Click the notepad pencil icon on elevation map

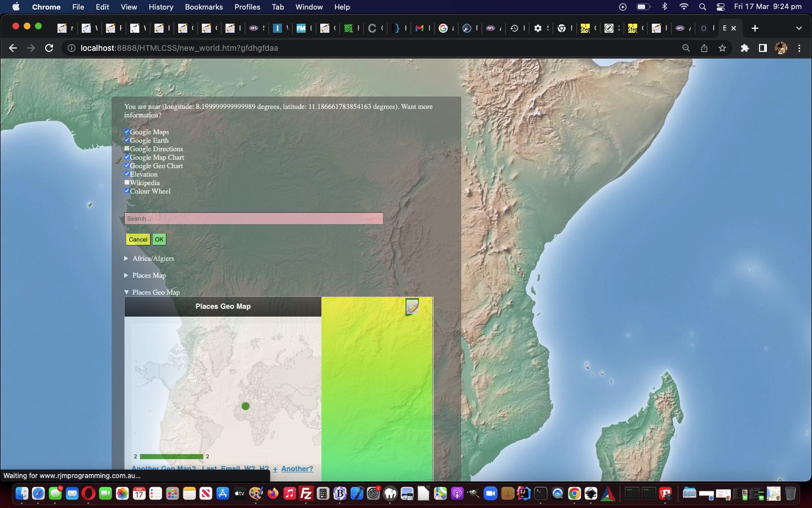pos(412,306)
